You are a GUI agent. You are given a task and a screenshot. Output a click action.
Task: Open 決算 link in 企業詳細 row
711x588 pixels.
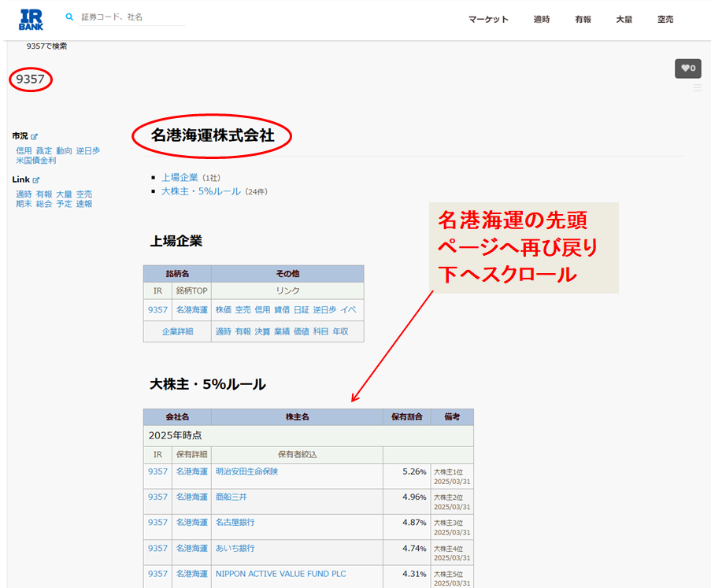[x=262, y=331]
